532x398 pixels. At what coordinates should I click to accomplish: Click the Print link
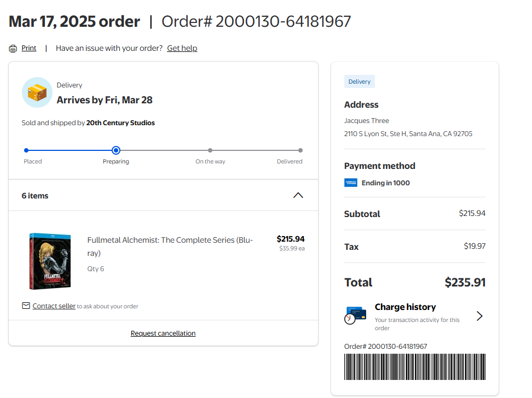pos(29,48)
